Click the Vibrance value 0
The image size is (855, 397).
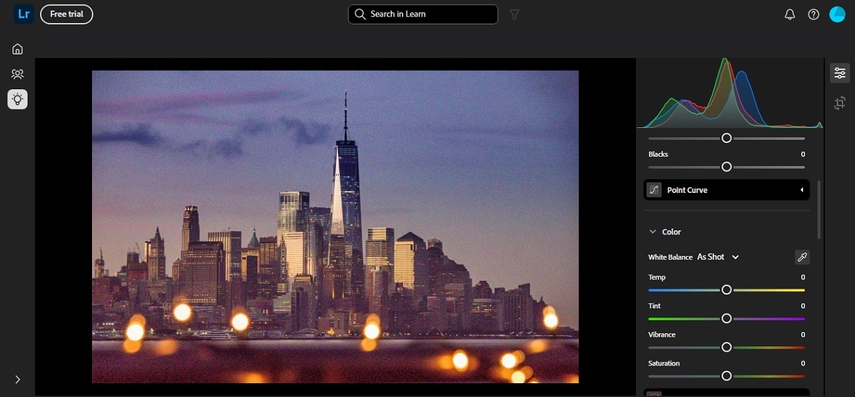pos(803,334)
